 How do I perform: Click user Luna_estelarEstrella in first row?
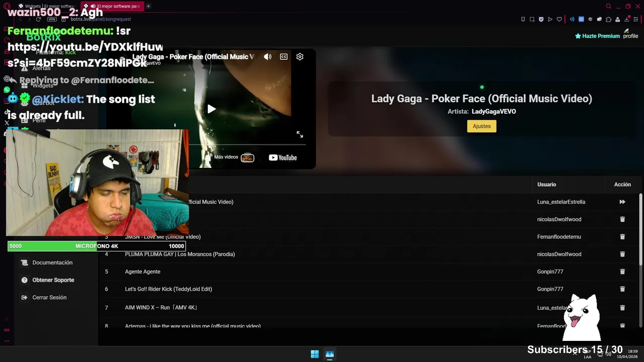(x=561, y=202)
